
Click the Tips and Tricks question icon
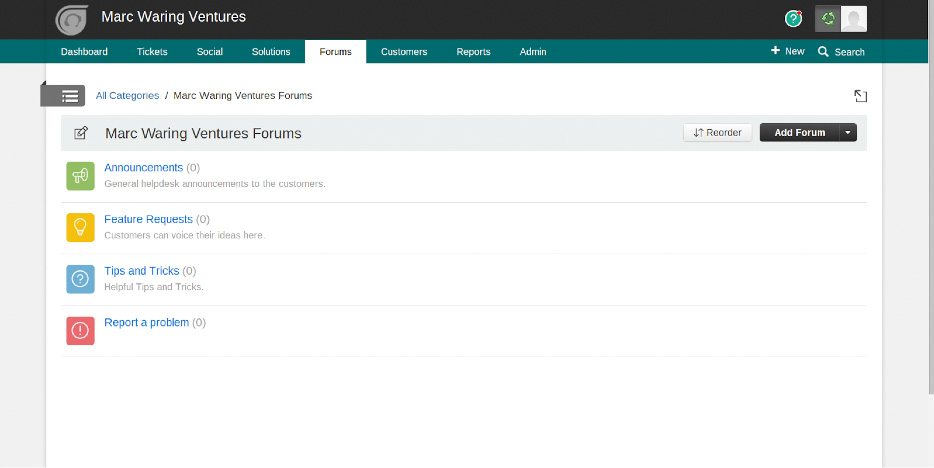click(80, 279)
